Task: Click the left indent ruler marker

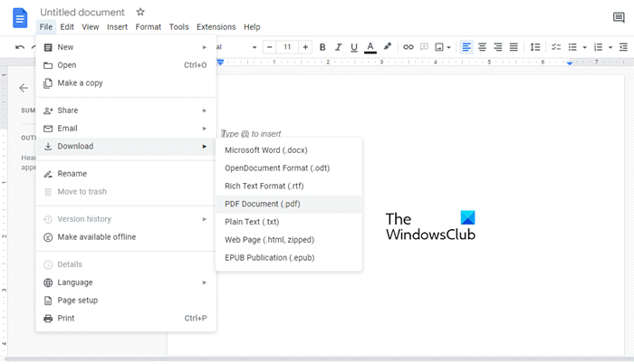Action: pyautogui.click(x=220, y=62)
